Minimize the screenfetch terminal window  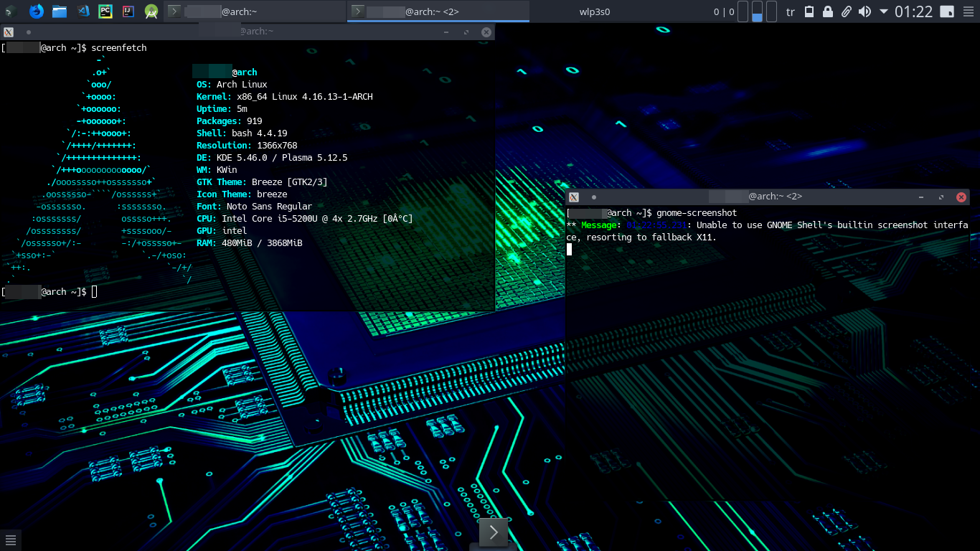446,32
